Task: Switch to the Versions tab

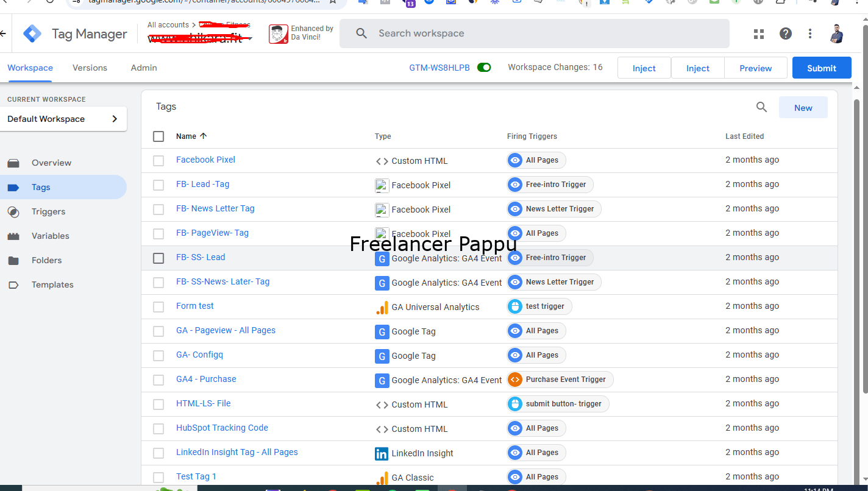Action: click(90, 68)
